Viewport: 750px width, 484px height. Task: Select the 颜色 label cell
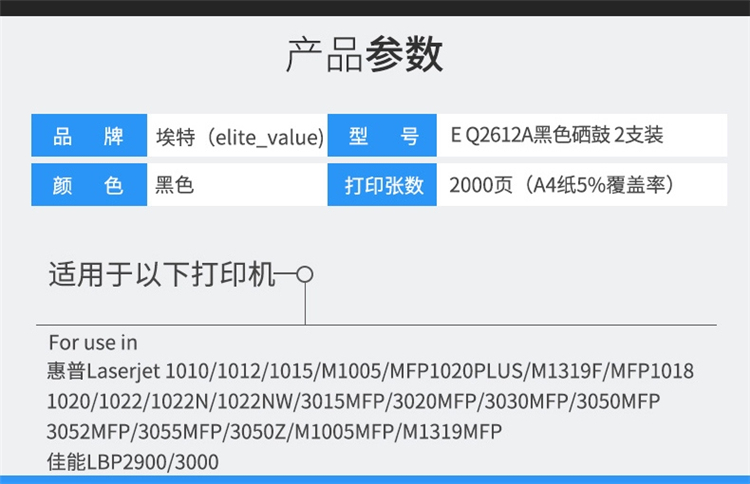tap(89, 185)
